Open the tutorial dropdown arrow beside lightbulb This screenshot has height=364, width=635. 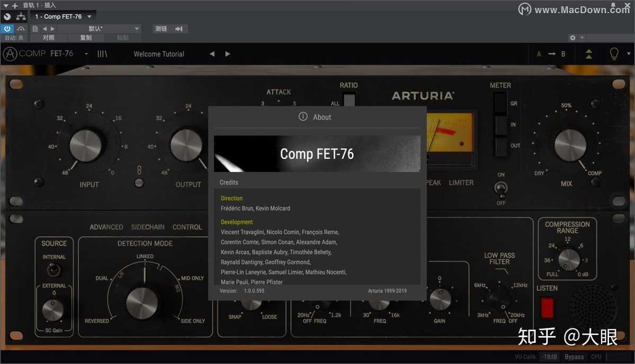[629, 54]
